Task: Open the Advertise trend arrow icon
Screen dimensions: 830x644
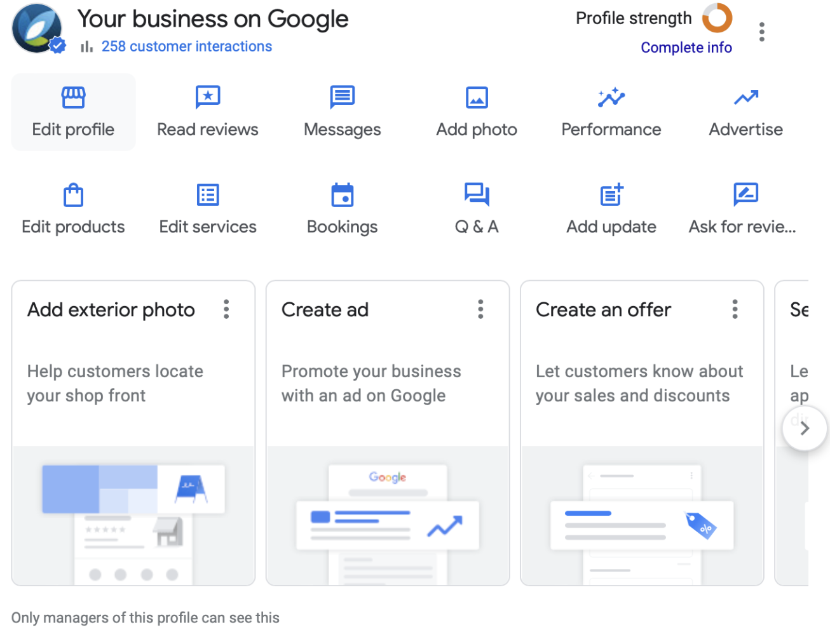Action: click(x=745, y=97)
